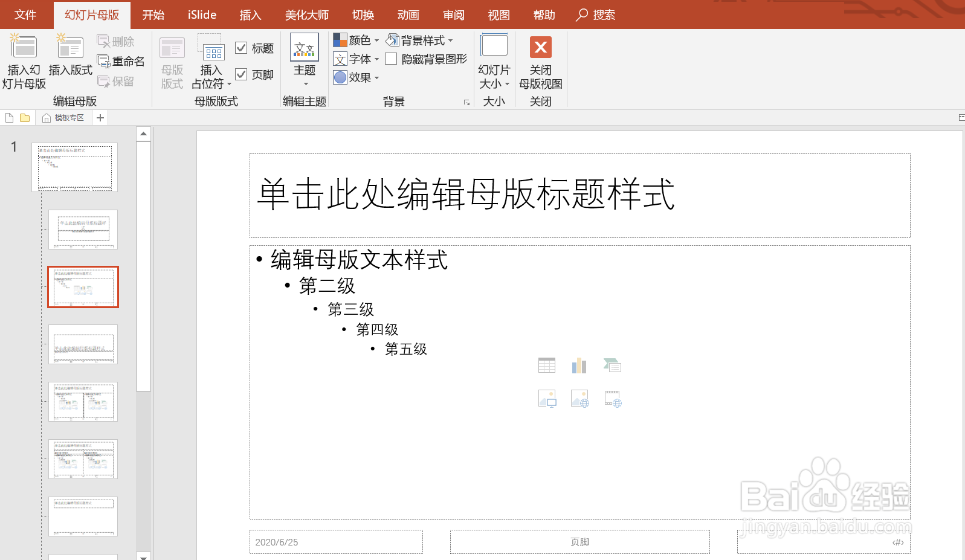Select the red-highlighted layout thumbnail
965x560 pixels.
tap(83, 287)
